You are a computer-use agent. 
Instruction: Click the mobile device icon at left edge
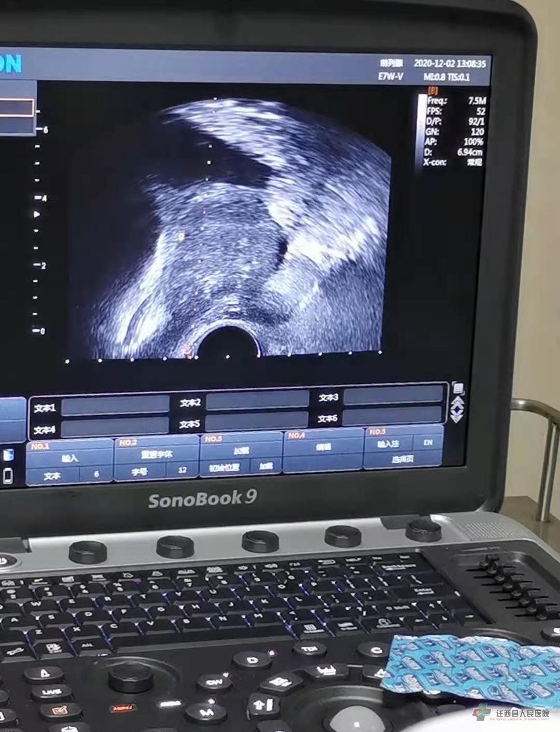coord(8,474)
